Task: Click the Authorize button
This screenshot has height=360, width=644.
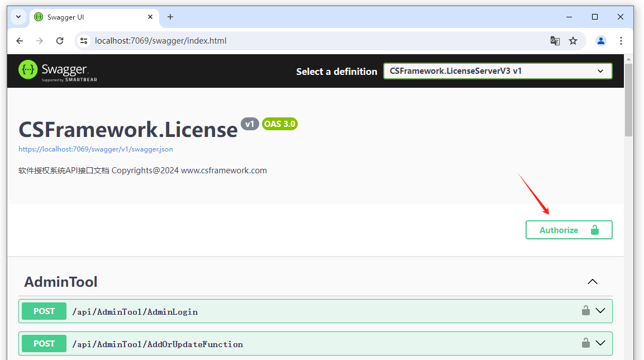Action: click(x=569, y=230)
